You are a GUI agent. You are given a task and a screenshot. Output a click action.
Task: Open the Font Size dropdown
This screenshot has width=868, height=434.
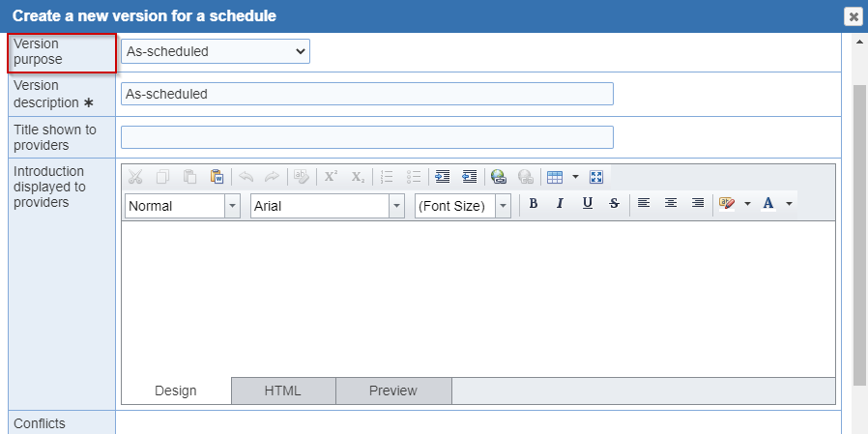point(503,206)
